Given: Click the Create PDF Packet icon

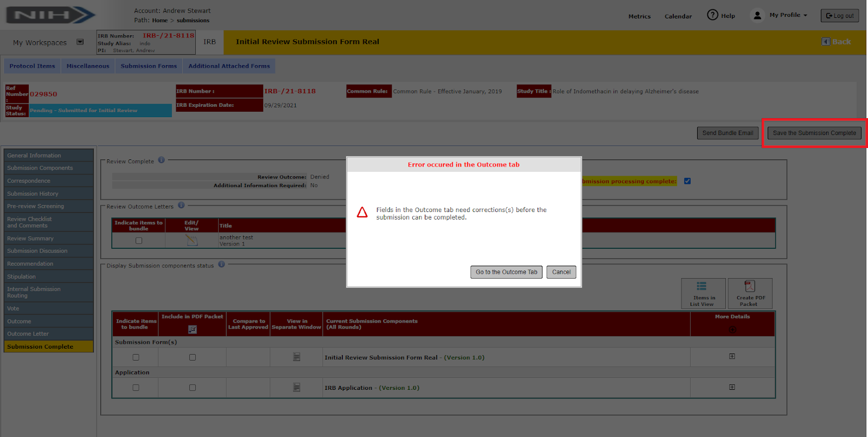Looking at the screenshot, I should point(750,293).
